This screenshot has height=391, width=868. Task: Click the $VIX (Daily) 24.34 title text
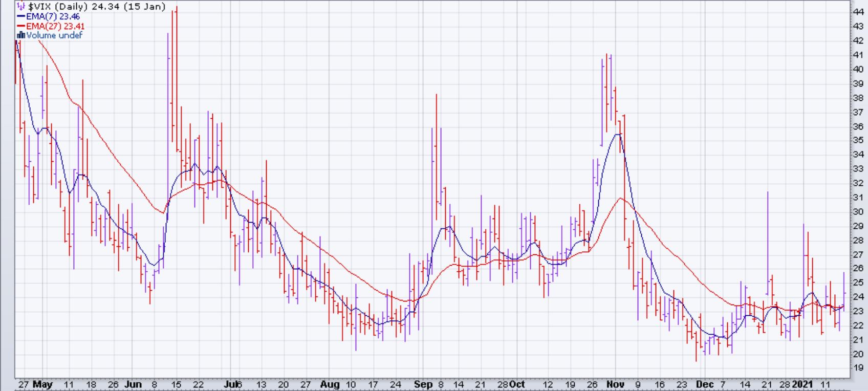point(96,7)
